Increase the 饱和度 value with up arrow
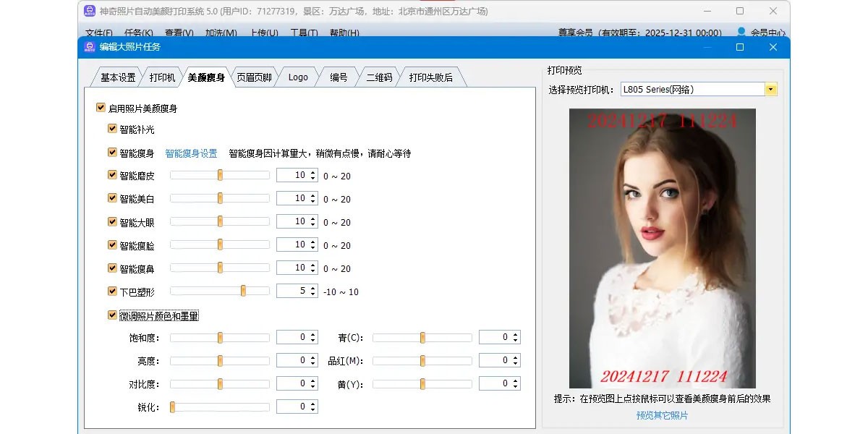Screen dimensions: 868x434 pyautogui.click(x=312, y=334)
